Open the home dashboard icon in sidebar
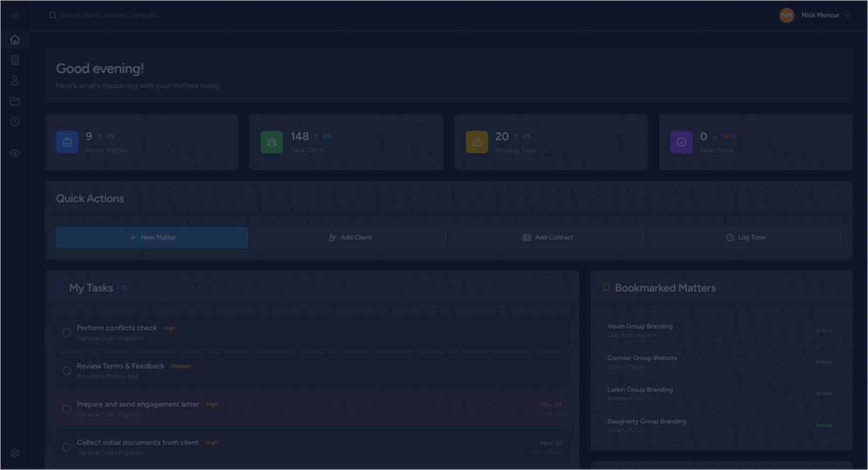Viewport: 868px width, 470px height. [14, 40]
